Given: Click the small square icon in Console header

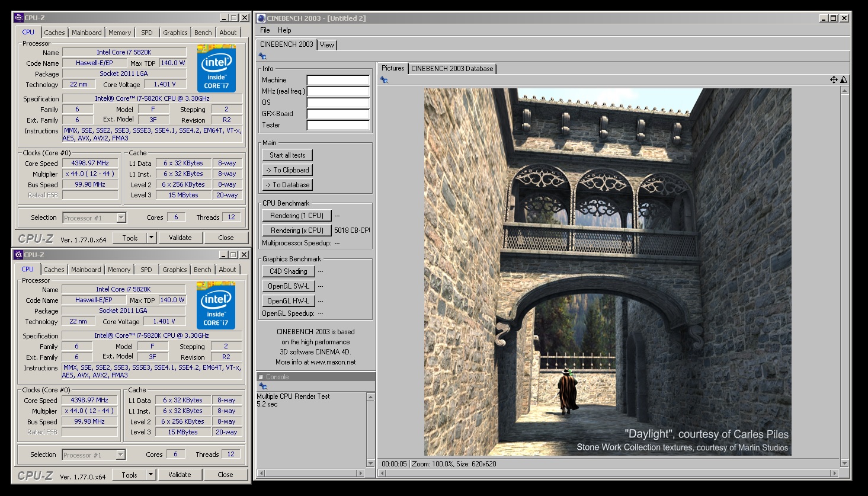Looking at the screenshot, I should (x=261, y=377).
